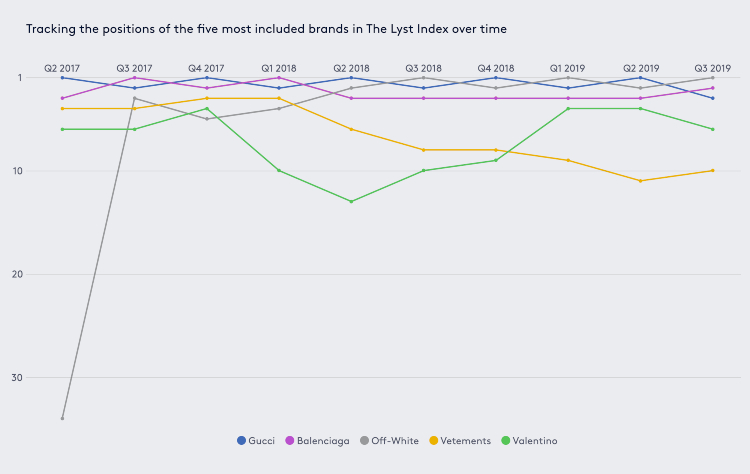Toggle the Off-White series via legend label
Image resolution: width=750 pixels, height=474 pixels.
coord(395,441)
